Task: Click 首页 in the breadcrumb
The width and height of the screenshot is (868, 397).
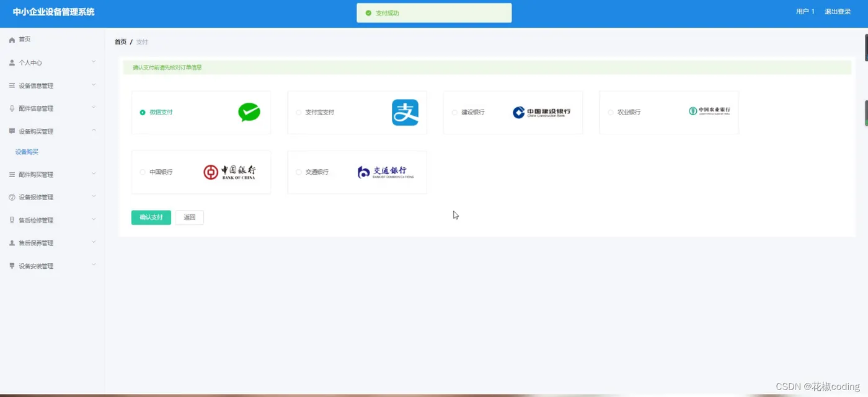Action: click(120, 42)
